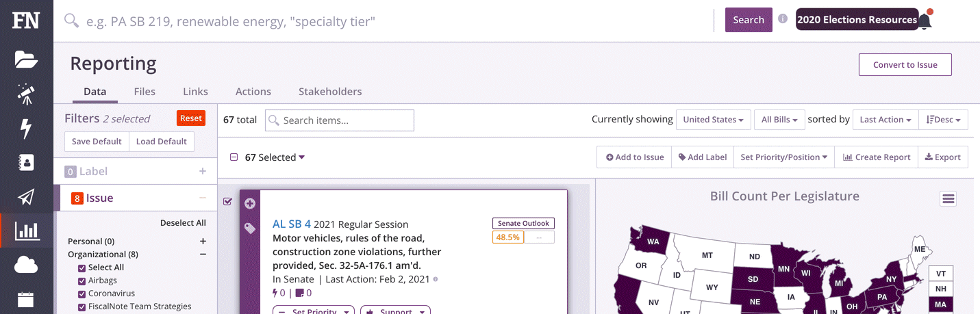The height and width of the screenshot is (314, 980).
Task: Click the plus icon on AL SB 4 card
Action: (x=250, y=203)
